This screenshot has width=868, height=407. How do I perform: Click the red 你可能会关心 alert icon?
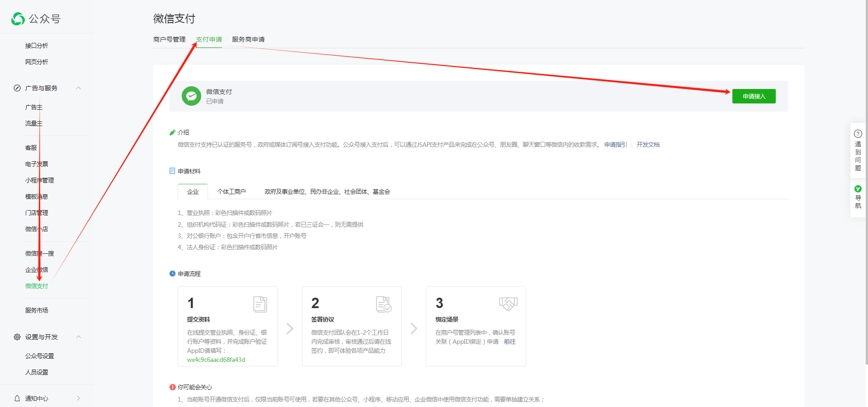(x=172, y=387)
